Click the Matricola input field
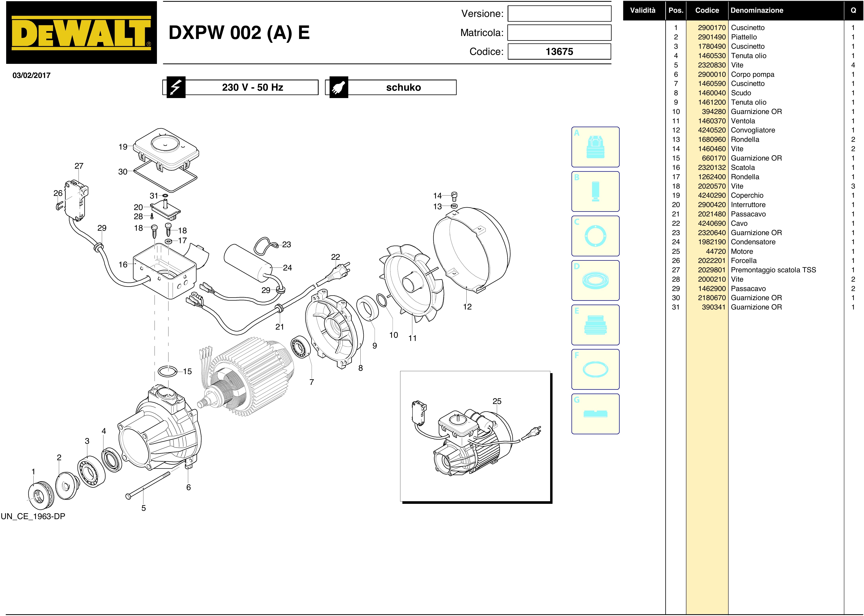The width and height of the screenshot is (864, 616). pos(559,33)
